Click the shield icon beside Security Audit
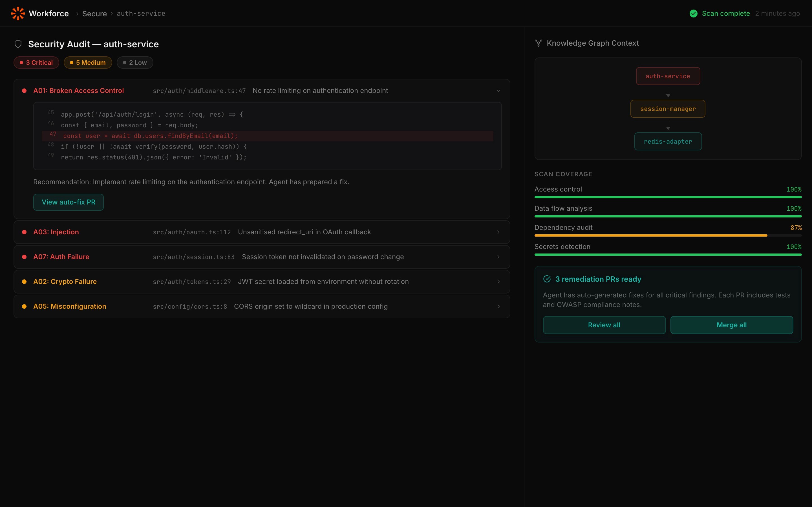 pos(18,44)
